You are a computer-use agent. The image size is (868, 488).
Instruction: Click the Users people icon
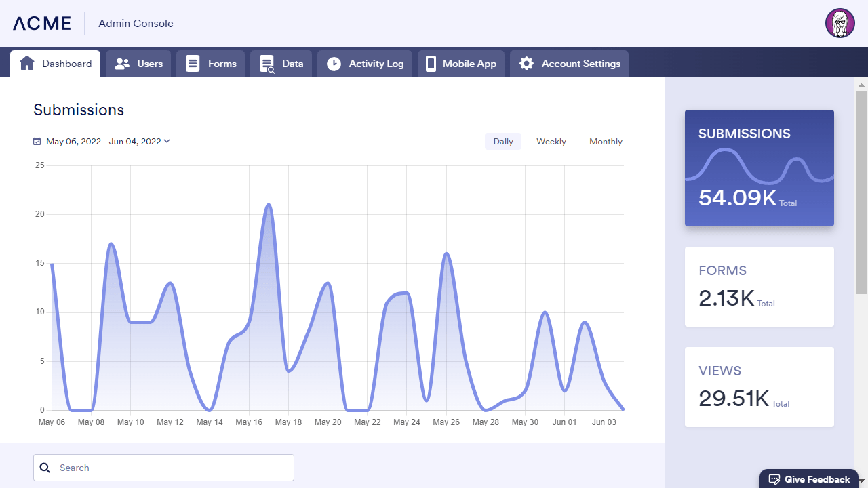[x=122, y=64]
